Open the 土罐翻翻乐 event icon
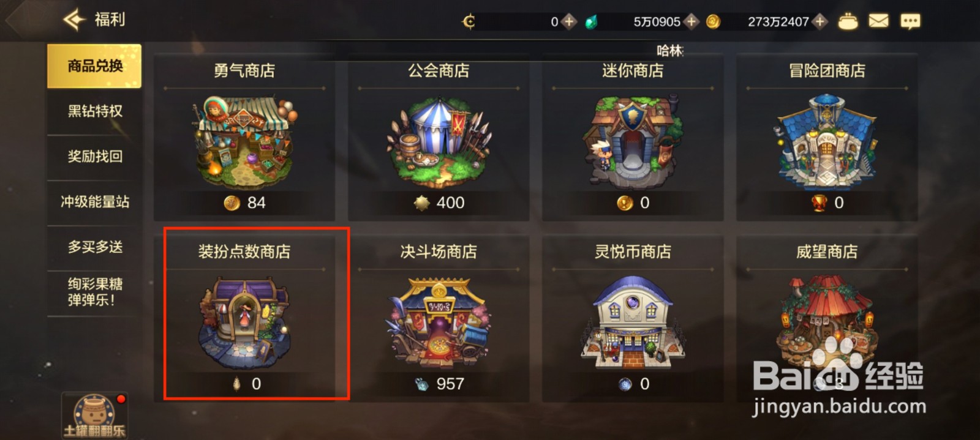The width and height of the screenshot is (980, 440). [94, 416]
